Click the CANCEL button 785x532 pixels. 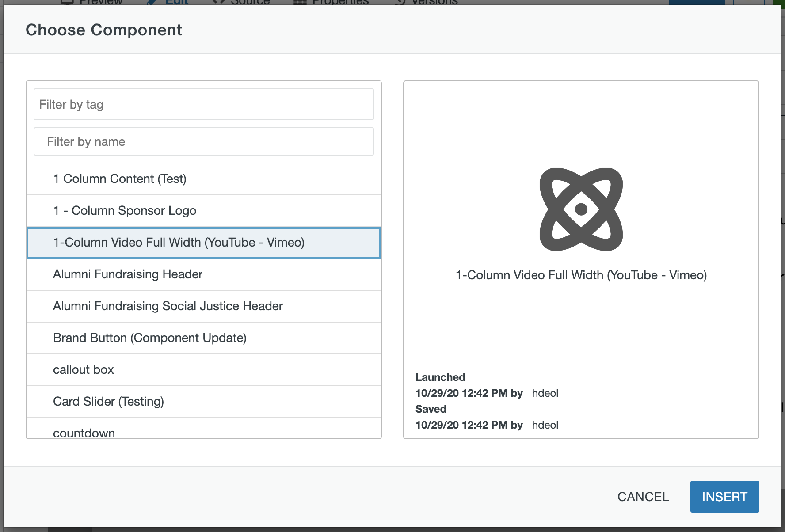point(644,496)
